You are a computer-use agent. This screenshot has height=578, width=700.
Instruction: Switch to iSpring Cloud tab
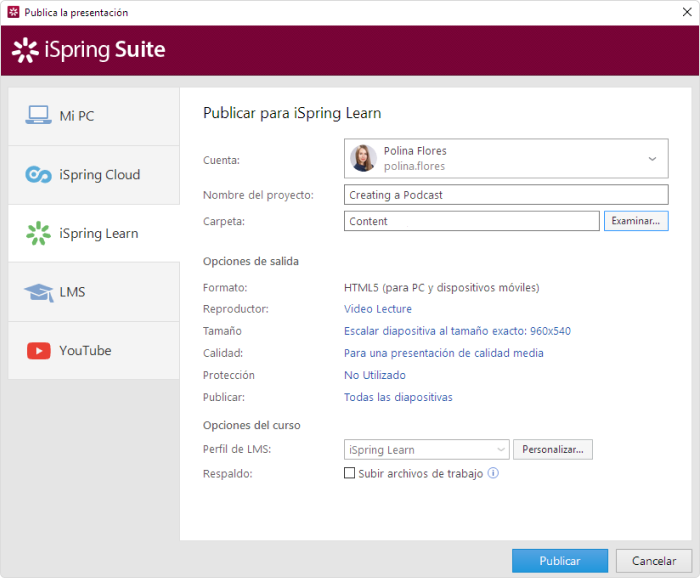click(x=94, y=175)
